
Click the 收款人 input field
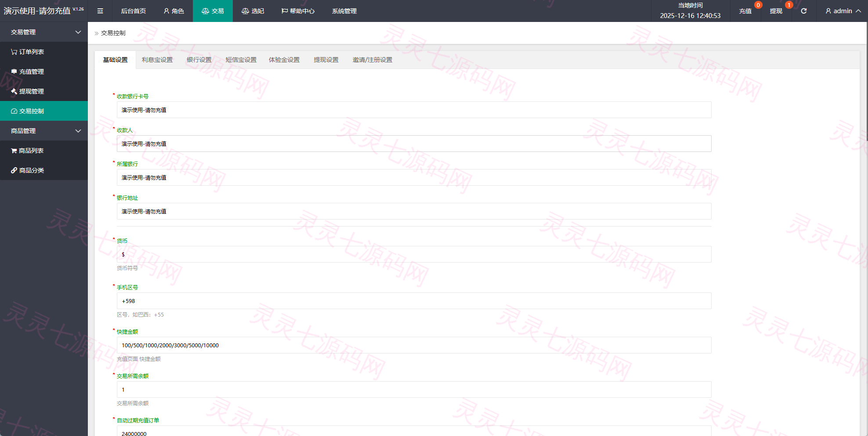[414, 144]
